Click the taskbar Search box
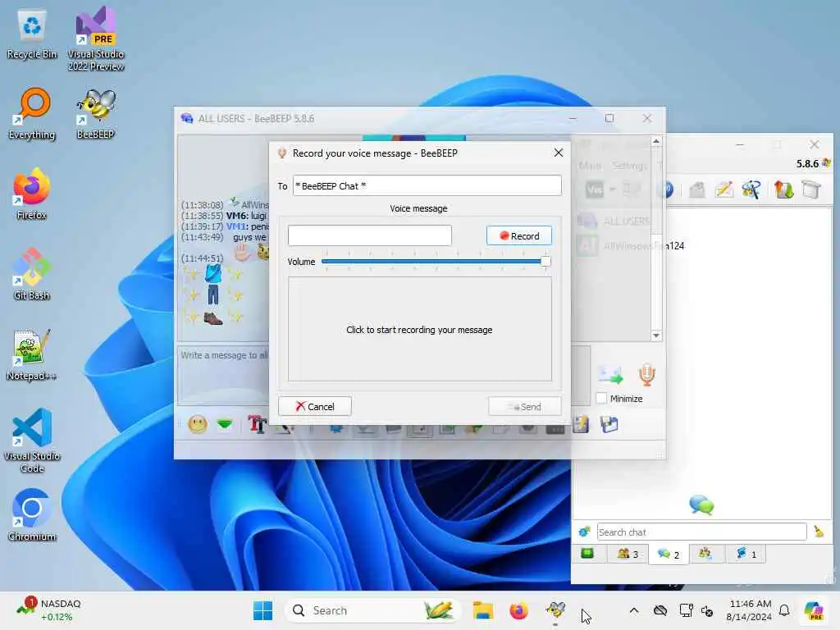 [x=373, y=610]
